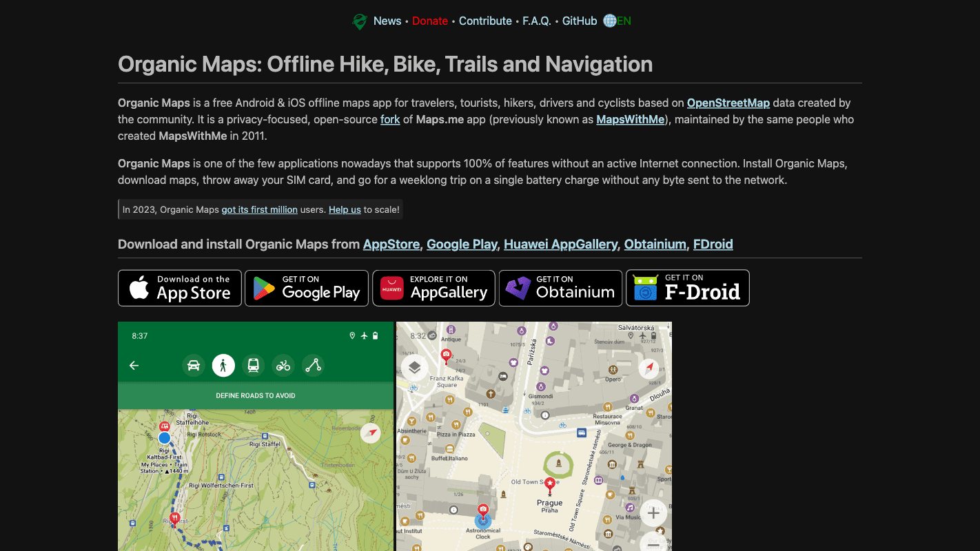Open the Obtainium text link
Image resolution: width=980 pixels, height=551 pixels.
point(655,244)
